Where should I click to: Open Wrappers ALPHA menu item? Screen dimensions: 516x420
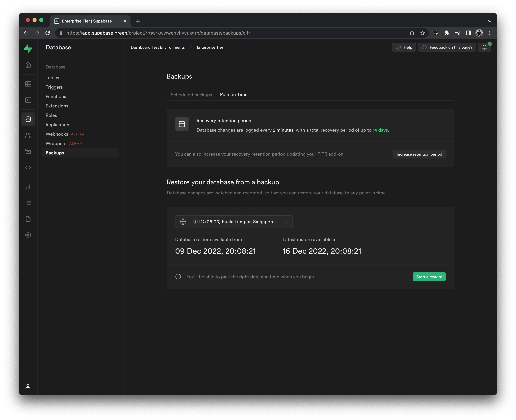[x=64, y=144]
